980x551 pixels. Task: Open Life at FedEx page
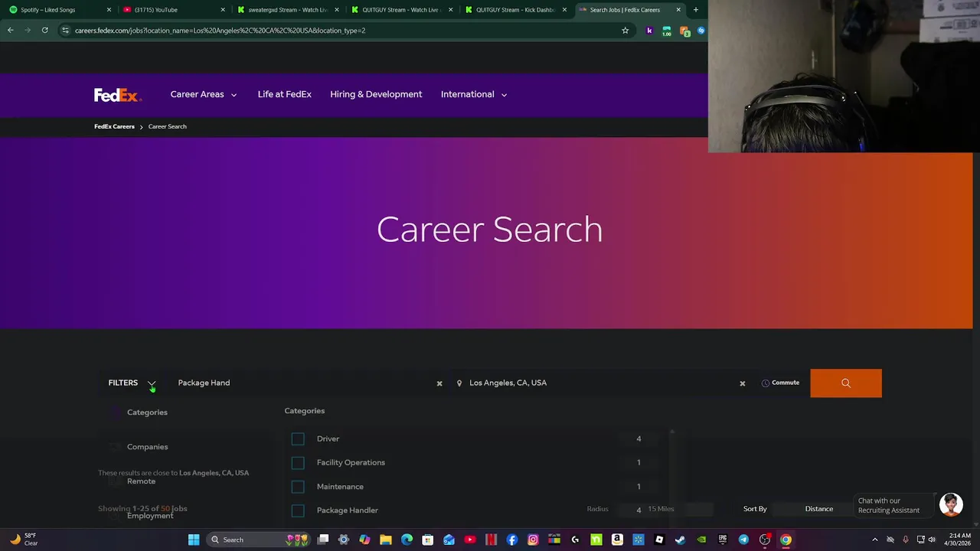click(x=284, y=94)
